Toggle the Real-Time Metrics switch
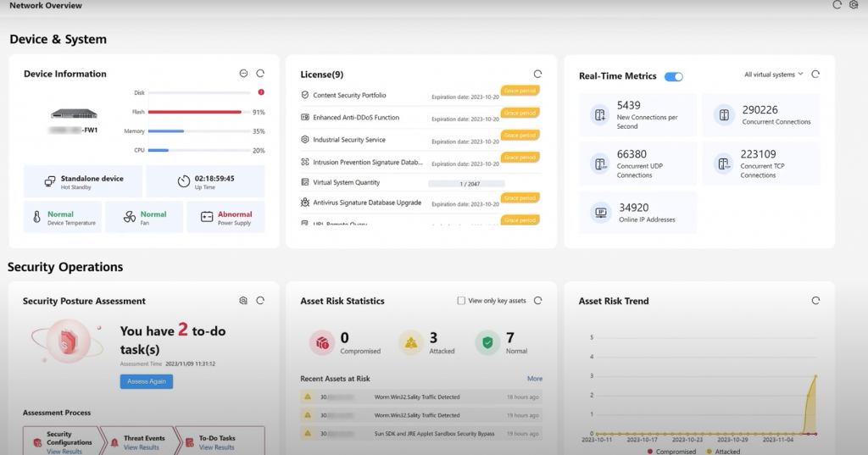The height and width of the screenshot is (455, 868). click(674, 76)
